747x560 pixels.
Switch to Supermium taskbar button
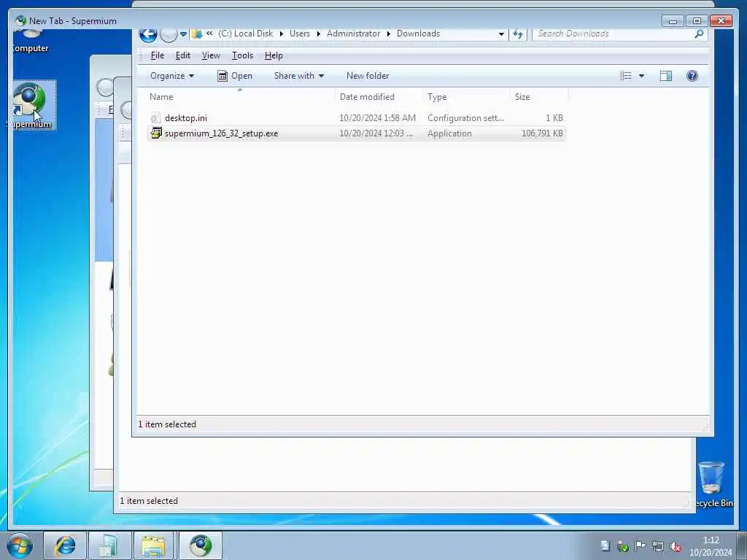pyautogui.click(x=200, y=545)
